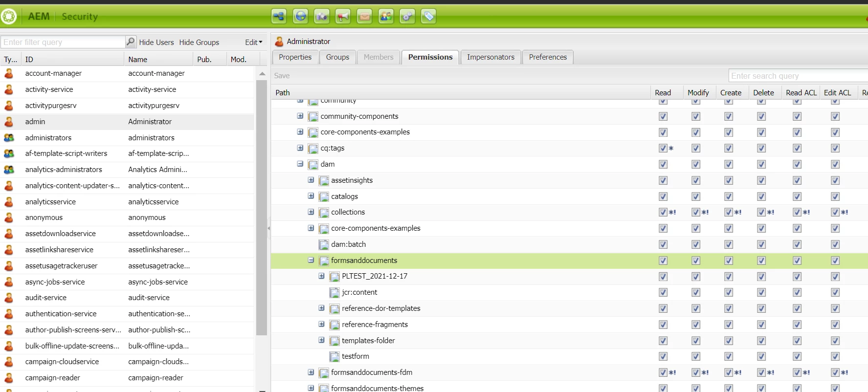Toggle Create checkbox for dam row

[729, 164]
